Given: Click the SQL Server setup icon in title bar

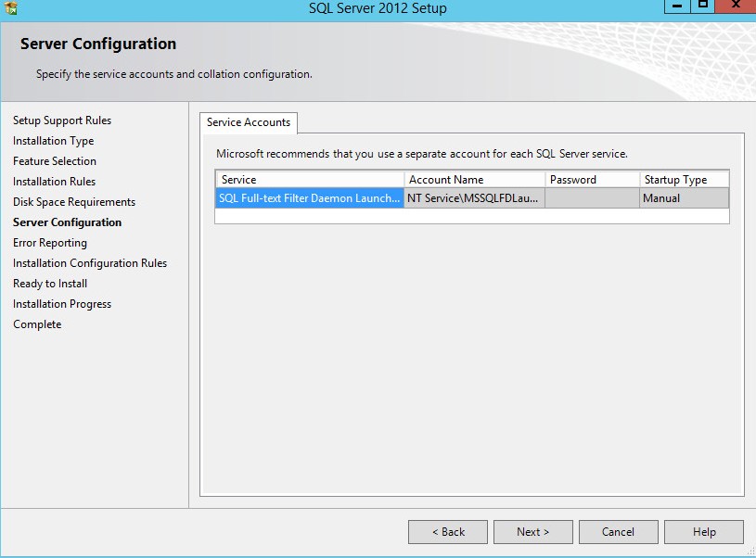Looking at the screenshot, I should [x=10, y=7].
